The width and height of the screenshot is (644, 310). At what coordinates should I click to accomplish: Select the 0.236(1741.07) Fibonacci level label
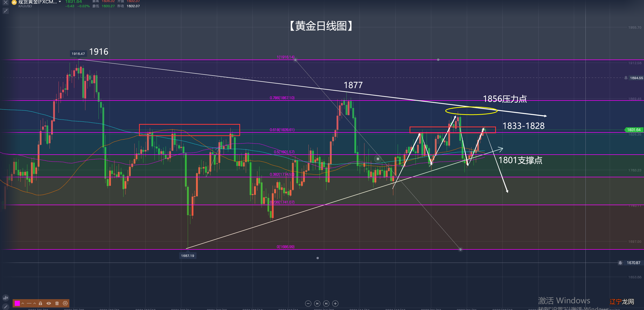pyautogui.click(x=282, y=202)
